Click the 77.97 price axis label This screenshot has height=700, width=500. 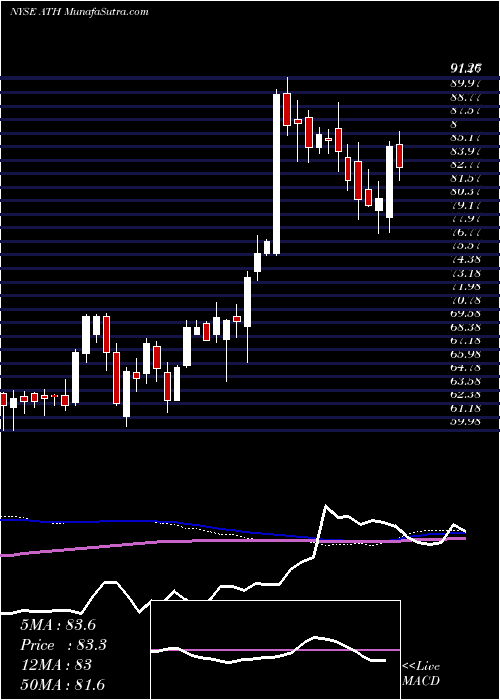point(466,218)
